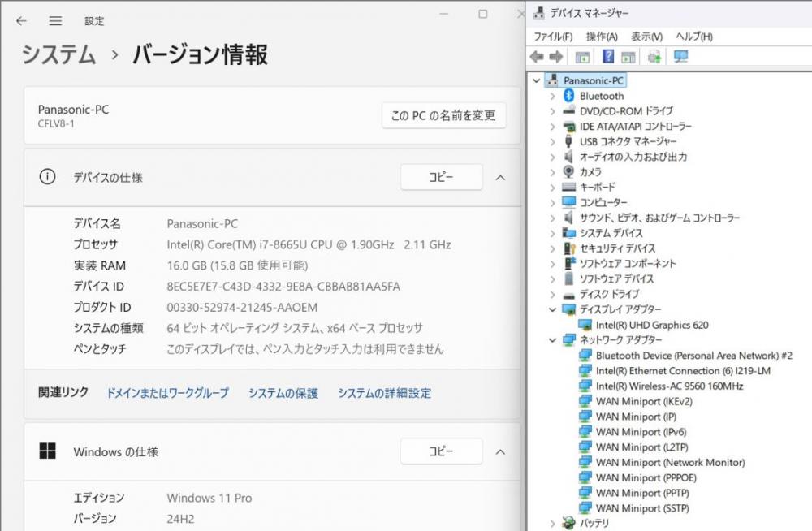Image resolution: width=812 pixels, height=531 pixels.
Task: Select the キーボード keyboard icon
Action: pyautogui.click(x=568, y=187)
